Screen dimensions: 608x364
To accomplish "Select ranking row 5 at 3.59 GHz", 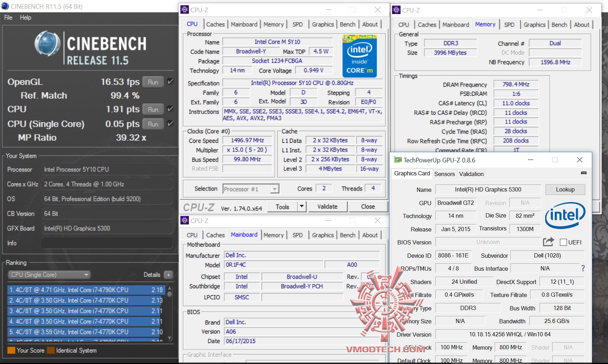I will point(86,332).
